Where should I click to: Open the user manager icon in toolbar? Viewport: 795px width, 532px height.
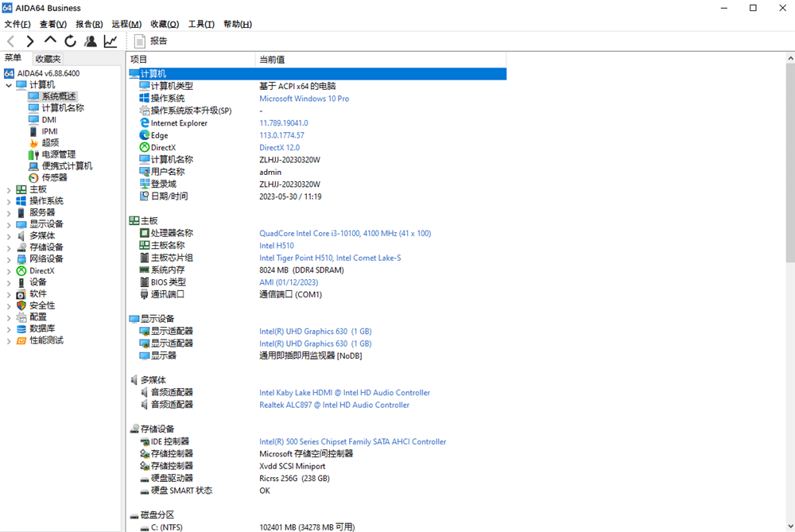point(91,41)
